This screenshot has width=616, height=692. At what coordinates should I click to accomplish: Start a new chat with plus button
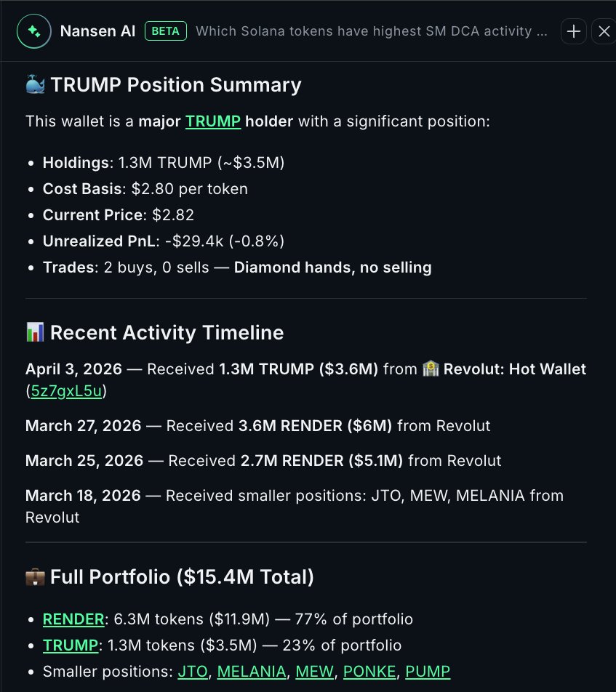(574, 31)
